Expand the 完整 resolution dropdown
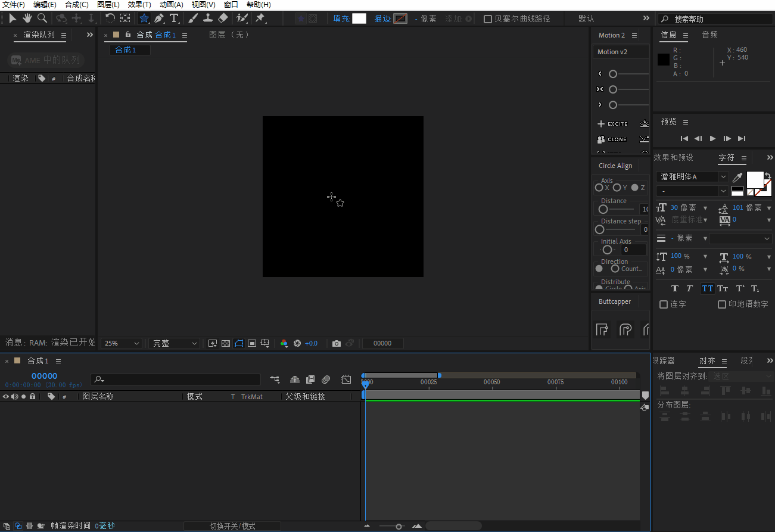775x532 pixels. [x=174, y=344]
